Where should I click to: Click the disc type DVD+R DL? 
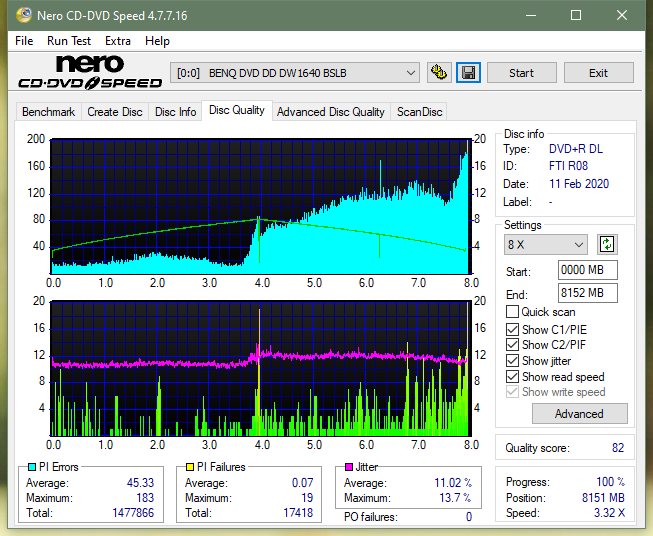point(576,149)
